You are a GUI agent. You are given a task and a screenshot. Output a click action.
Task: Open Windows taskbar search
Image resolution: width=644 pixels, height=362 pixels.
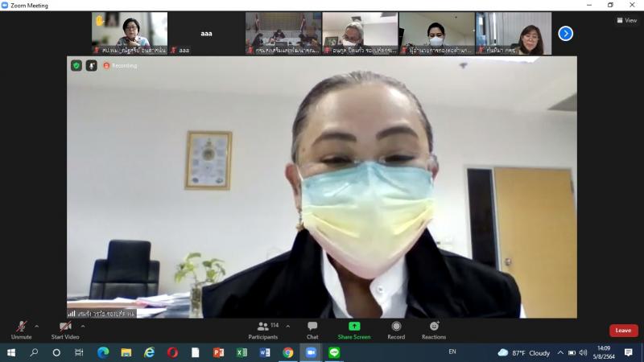click(x=34, y=352)
